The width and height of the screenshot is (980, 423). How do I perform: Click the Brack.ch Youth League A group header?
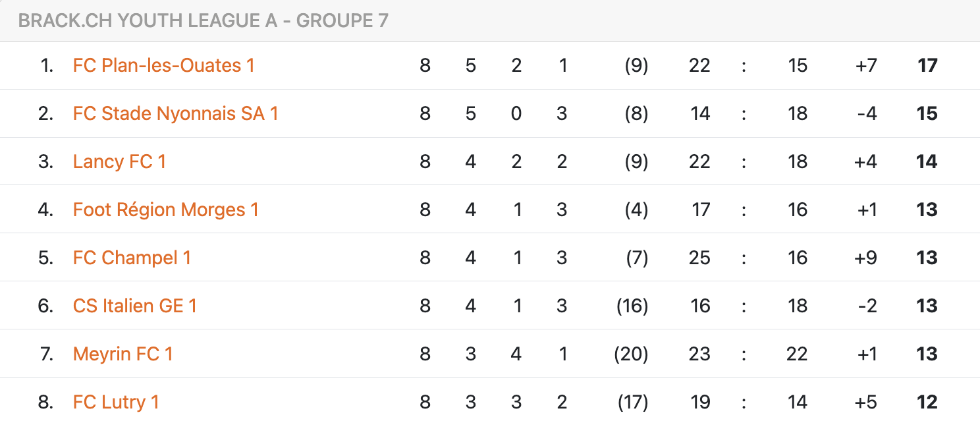click(203, 20)
